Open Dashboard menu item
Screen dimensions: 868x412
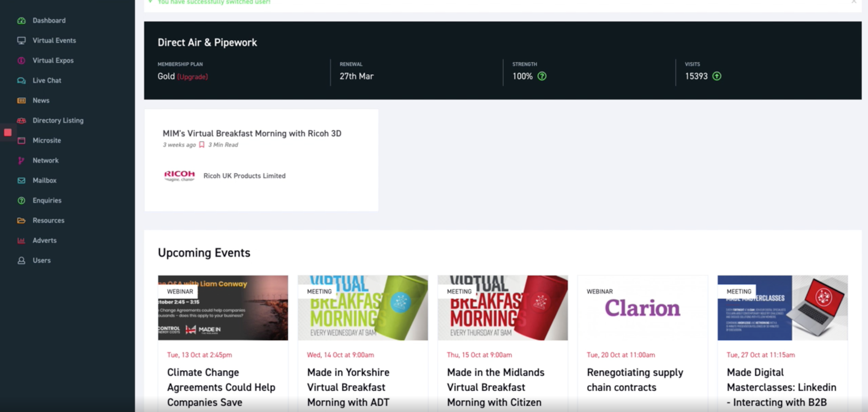49,20
